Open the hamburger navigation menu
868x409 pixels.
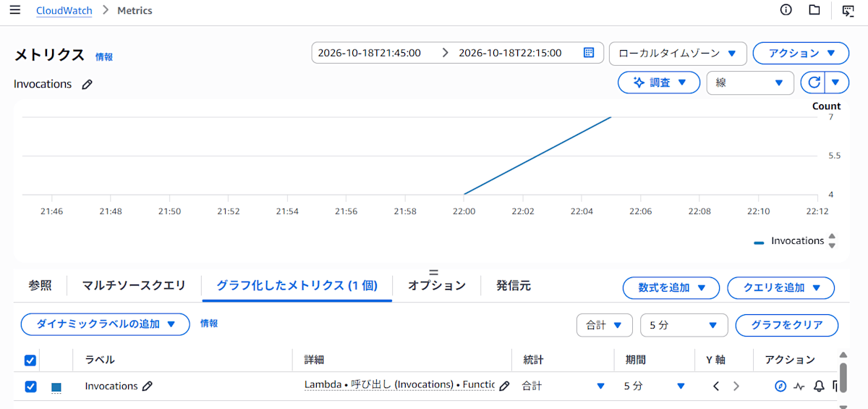click(x=14, y=10)
